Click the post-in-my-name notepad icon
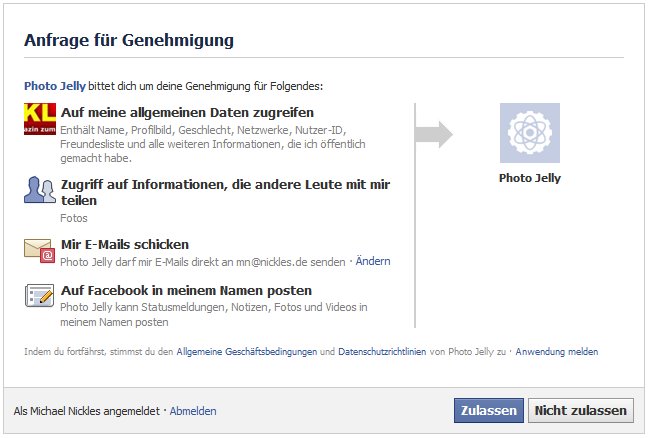 [x=40, y=295]
